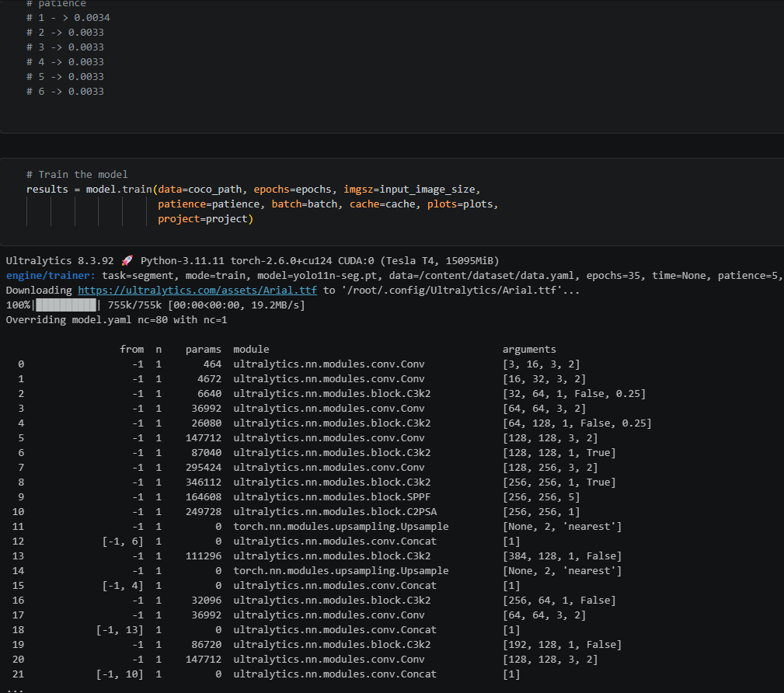Click the "# 6 -> 0.0033" comment line
Viewport: 784px width, 693px height.
65,92
